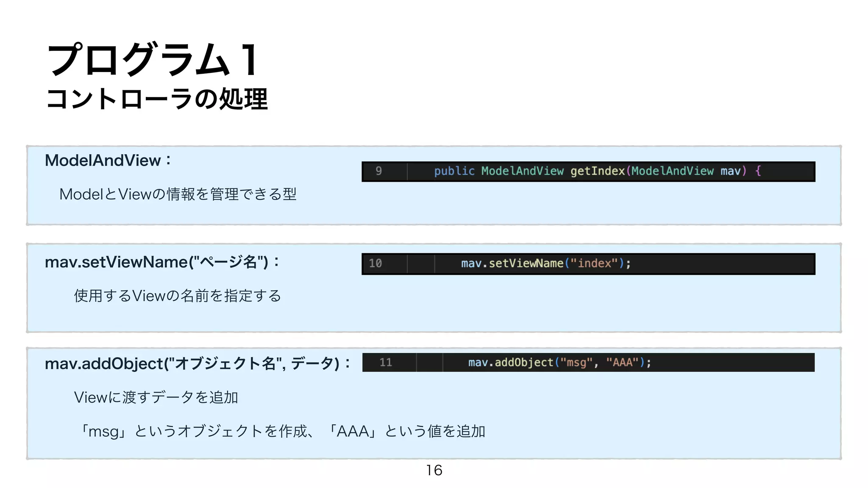Viewport: 868px width, 488px height.
Task: Click the subtitle コントローラの処理
Action: (x=157, y=99)
